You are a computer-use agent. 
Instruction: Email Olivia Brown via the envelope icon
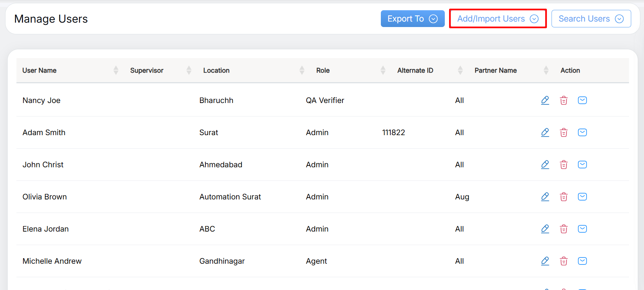coord(582,196)
